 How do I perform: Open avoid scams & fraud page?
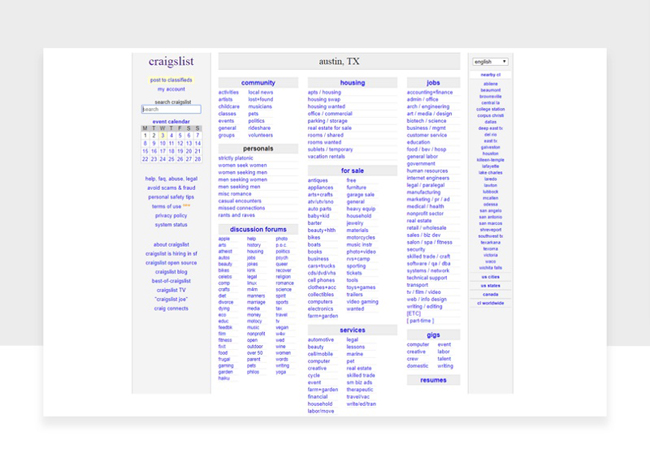pyautogui.click(x=171, y=188)
